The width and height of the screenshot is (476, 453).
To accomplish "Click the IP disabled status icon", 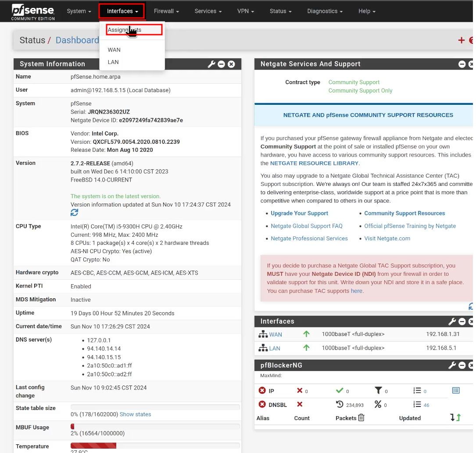I will (x=262, y=390).
